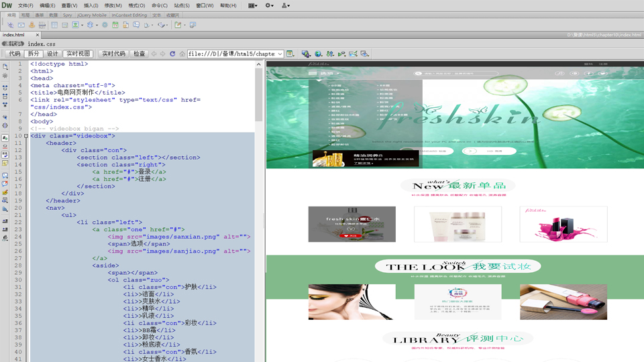Click the Images insert icon
The image size is (644, 362).
(x=75, y=25)
